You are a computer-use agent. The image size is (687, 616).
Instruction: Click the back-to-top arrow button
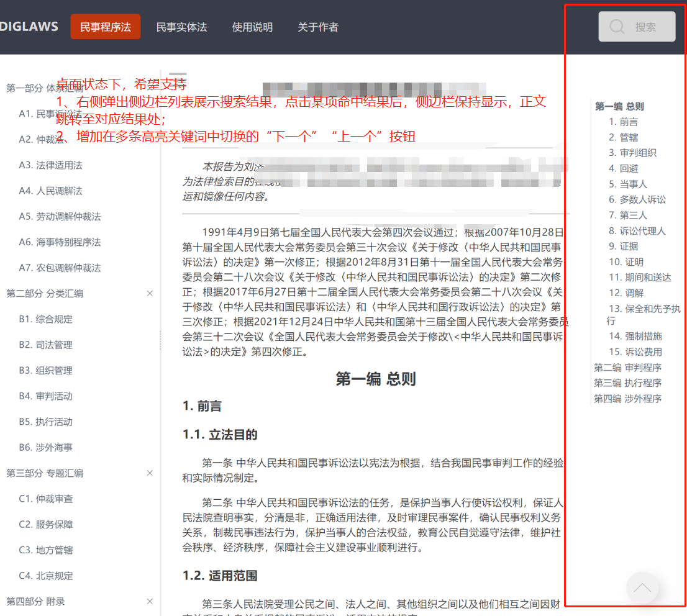click(642, 588)
